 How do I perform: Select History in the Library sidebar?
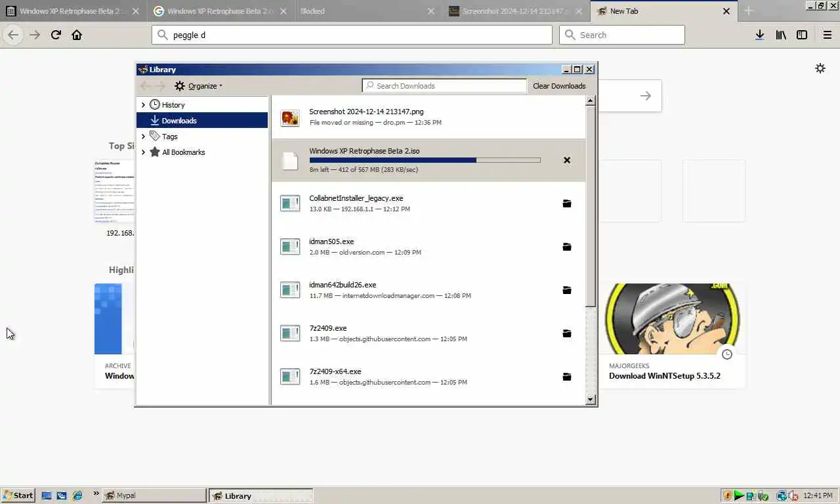pyautogui.click(x=202, y=104)
